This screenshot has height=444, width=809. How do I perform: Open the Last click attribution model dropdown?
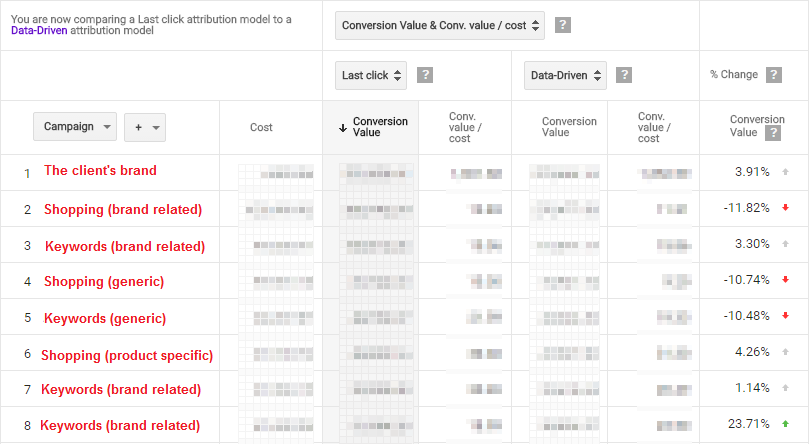coord(372,74)
